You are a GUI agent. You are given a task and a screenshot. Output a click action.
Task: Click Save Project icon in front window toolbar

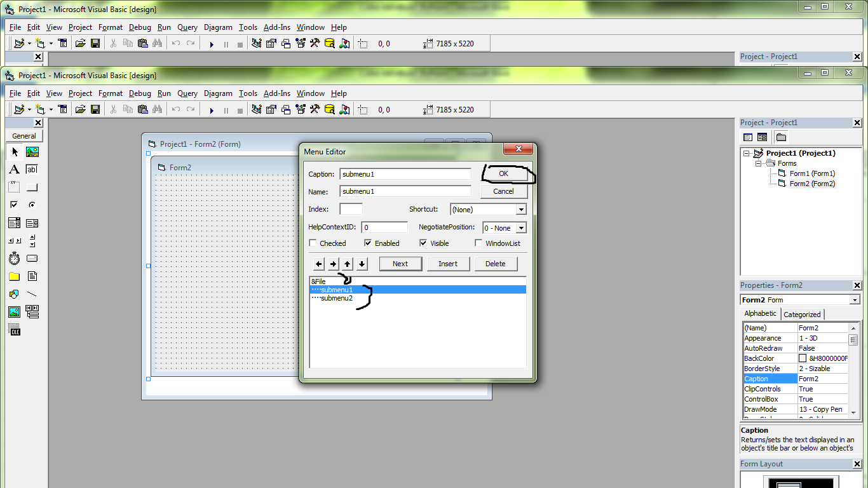click(x=95, y=109)
